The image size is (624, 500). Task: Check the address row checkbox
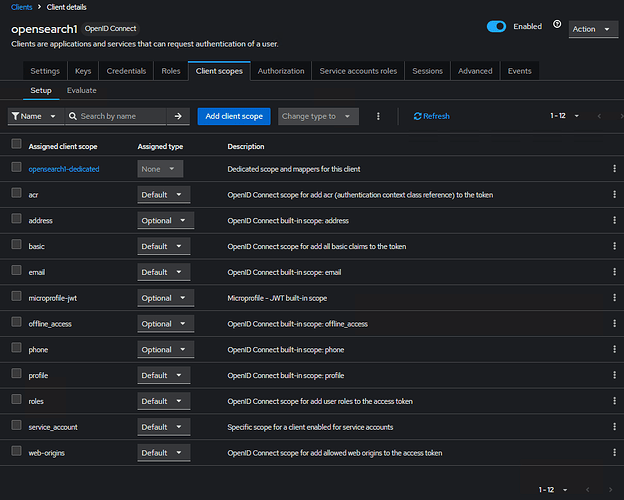(16, 218)
